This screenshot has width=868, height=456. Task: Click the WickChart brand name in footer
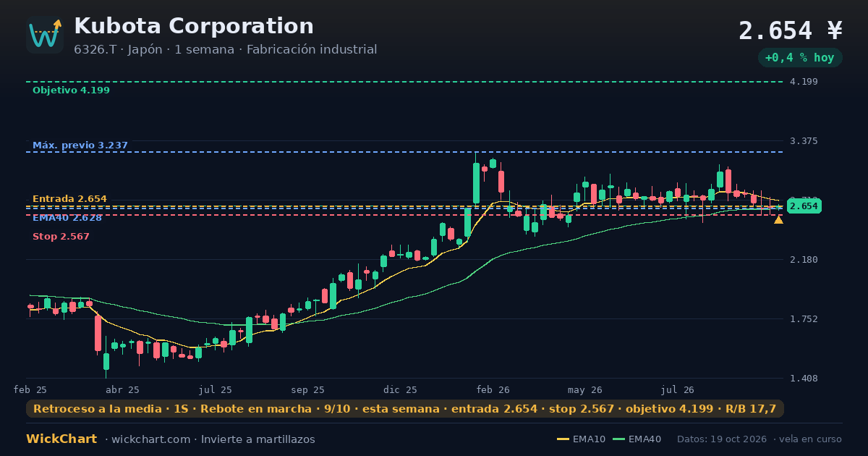pos(61,439)
